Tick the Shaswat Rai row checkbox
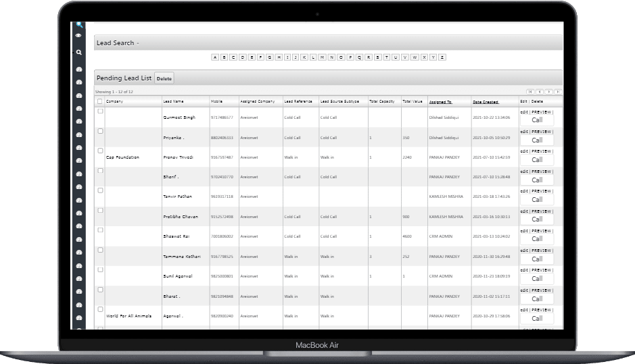The image size is (635, 364). click(101, 230)
